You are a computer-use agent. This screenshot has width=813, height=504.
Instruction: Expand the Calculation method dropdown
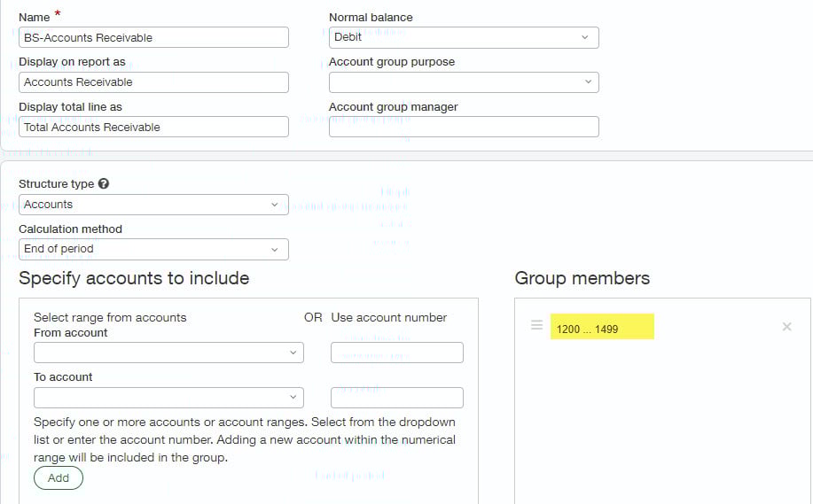pyautogui.click(x=153, y=250)
